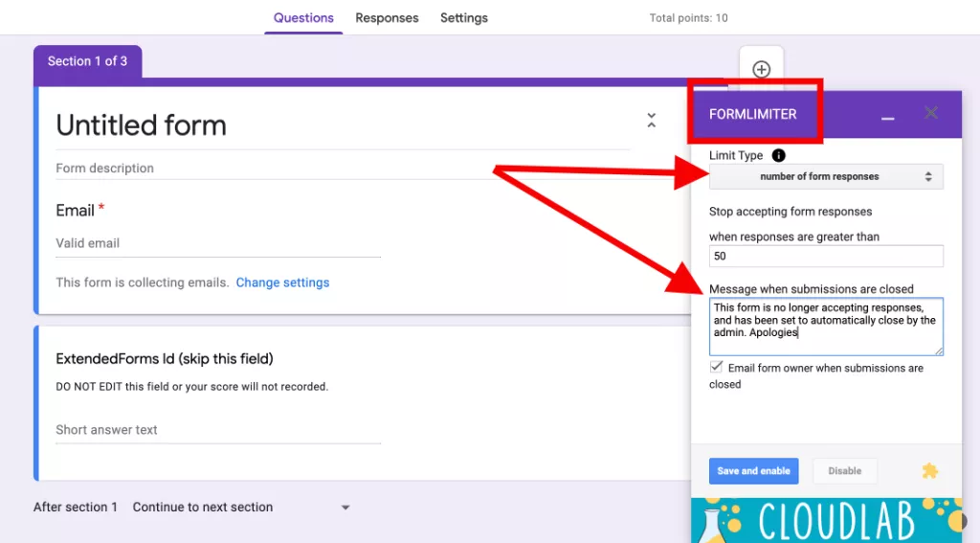The width and height of the screenshot is (980, 543).
Task: Click the Add question plus icon
Action: click(761, 69)
